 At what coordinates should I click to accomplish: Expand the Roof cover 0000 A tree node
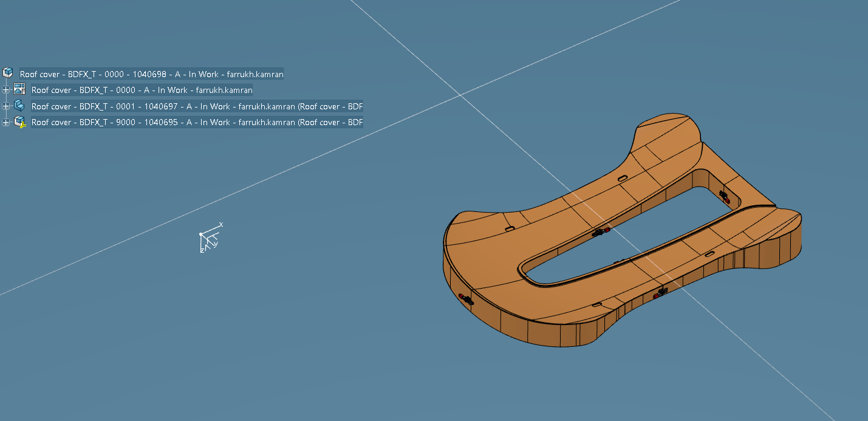(6, 90)
